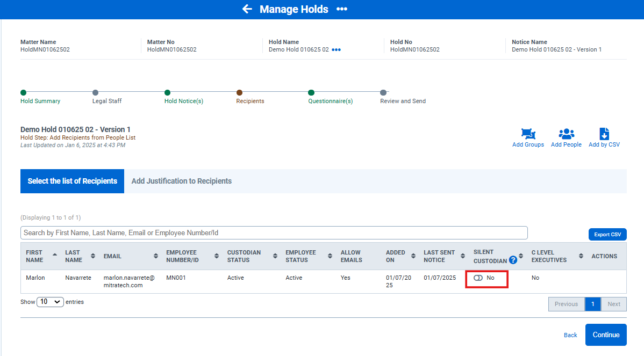This screenshot has width=644, height=356.
Task: Open the ellipsis menu next to Manage Holds
Action: pos(342,9)
